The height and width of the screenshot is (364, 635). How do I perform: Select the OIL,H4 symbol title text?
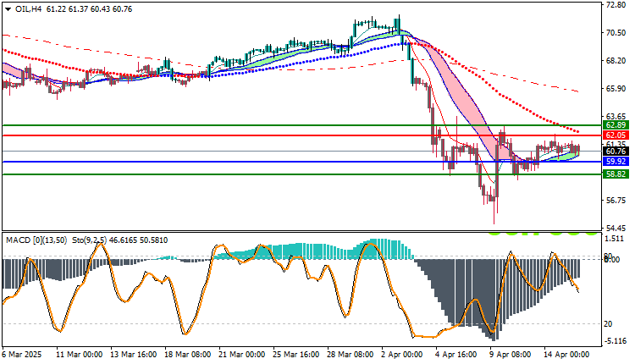tap(28, 9)
